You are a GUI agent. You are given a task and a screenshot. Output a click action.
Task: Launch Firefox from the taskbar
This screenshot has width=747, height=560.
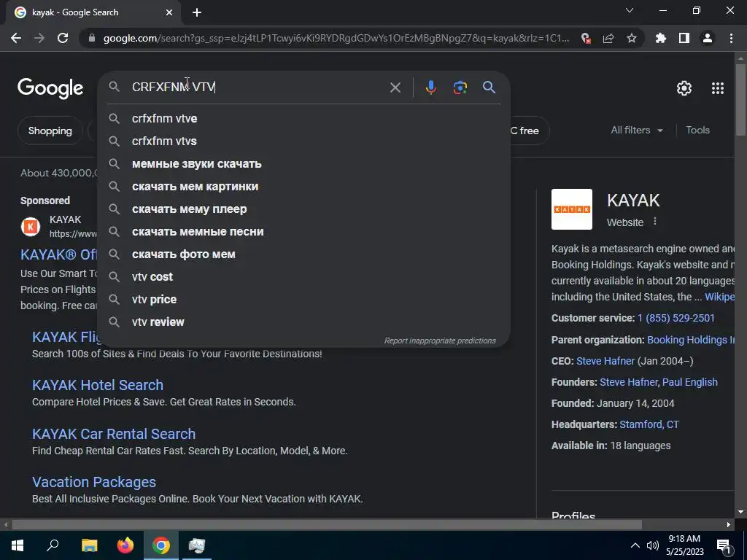click(125, 545)
